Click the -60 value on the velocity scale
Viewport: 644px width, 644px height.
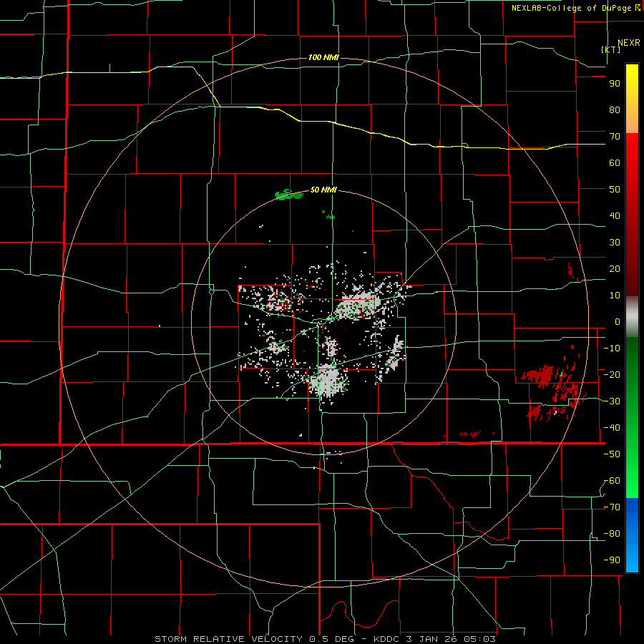pos(612,481)
